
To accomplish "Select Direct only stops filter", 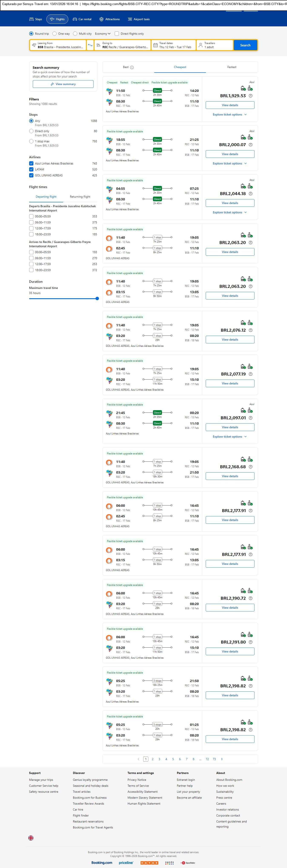I will (x=31, y=131).
